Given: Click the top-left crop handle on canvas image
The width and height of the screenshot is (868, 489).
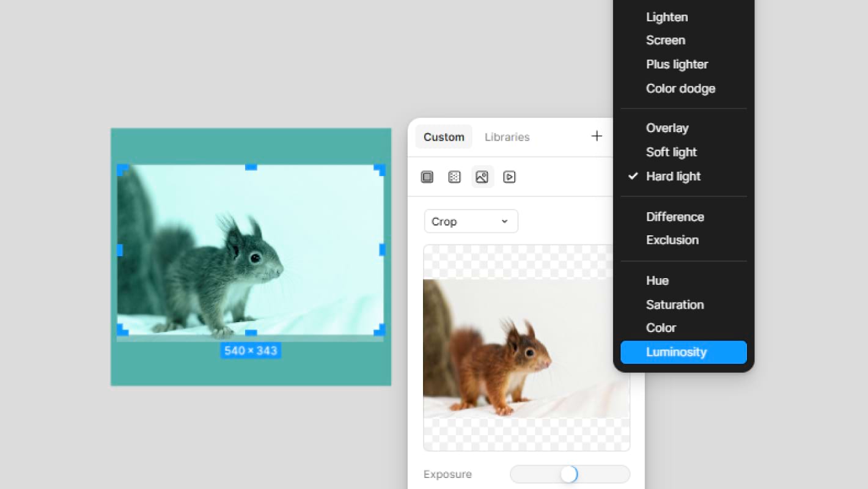Looking at the screenshot, I should [122, 169].
